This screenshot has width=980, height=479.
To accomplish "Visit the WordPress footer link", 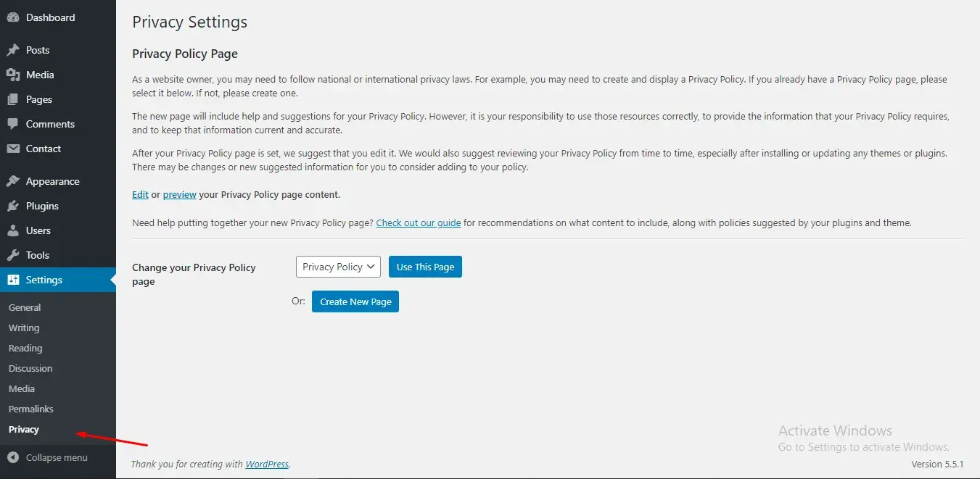I will pos(267,464).
